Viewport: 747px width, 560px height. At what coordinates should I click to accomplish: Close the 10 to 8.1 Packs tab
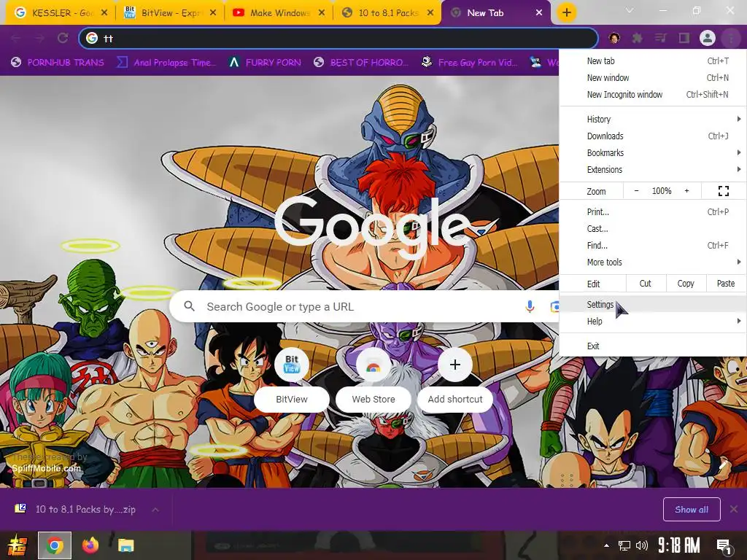[430, 13]
